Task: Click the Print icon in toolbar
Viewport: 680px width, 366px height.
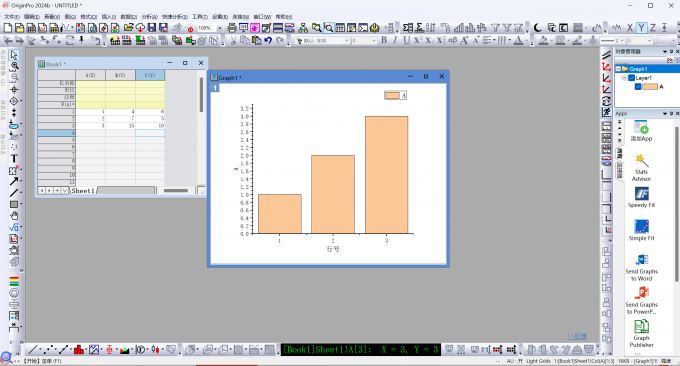Action: tap(232, 28)
